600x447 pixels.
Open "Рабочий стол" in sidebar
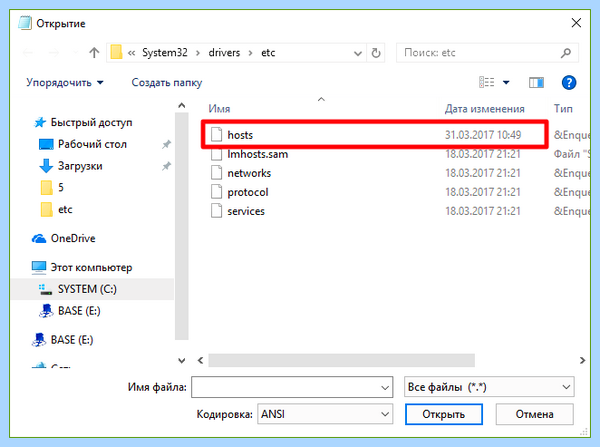[x=92, y=144]
